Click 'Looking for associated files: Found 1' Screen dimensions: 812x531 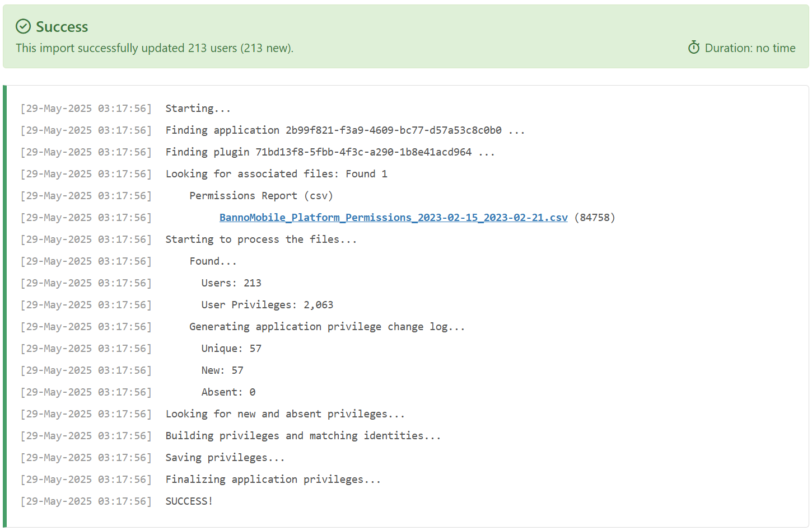pyautogui.click(x=276, y=174)
